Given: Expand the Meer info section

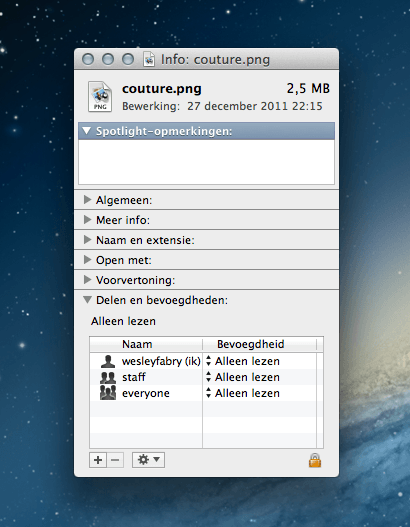Looking at the screenshot, I should pyautogui.click(x=87, y=220).
